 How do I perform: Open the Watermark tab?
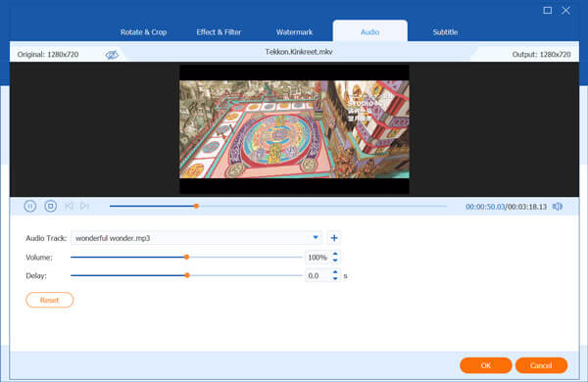click(294, 32)
